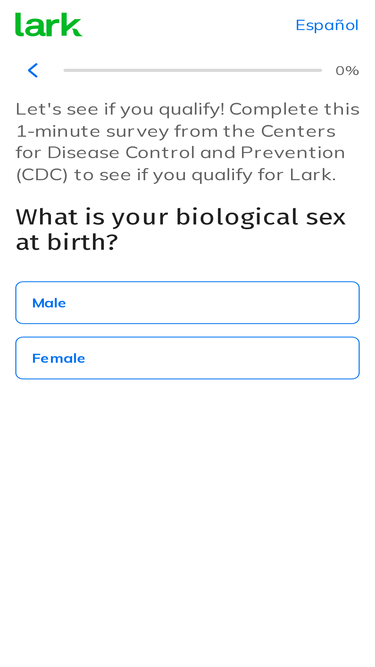Click the "qualify for Lark." text ending
Viewport: 375px width, 667px height.
(263, 175)
